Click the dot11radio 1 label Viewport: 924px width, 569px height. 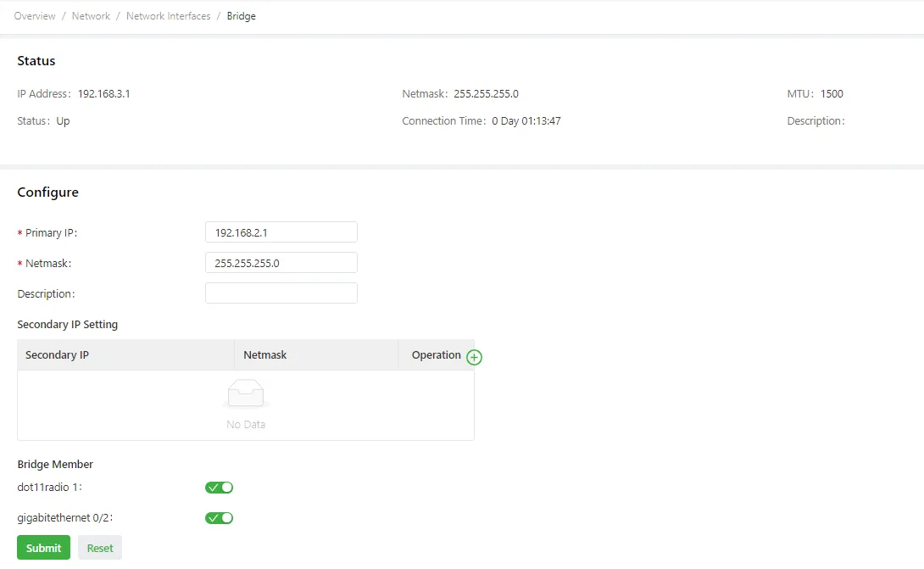[49, 487]
